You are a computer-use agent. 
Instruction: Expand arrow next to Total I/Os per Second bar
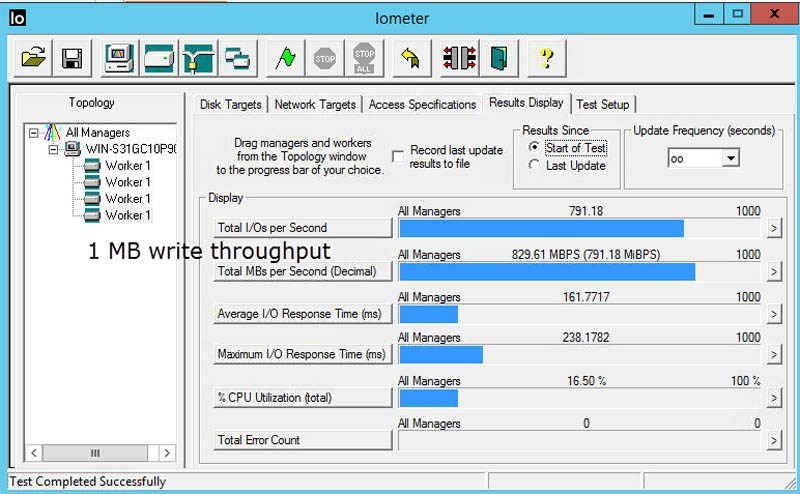tap(774, 229)
